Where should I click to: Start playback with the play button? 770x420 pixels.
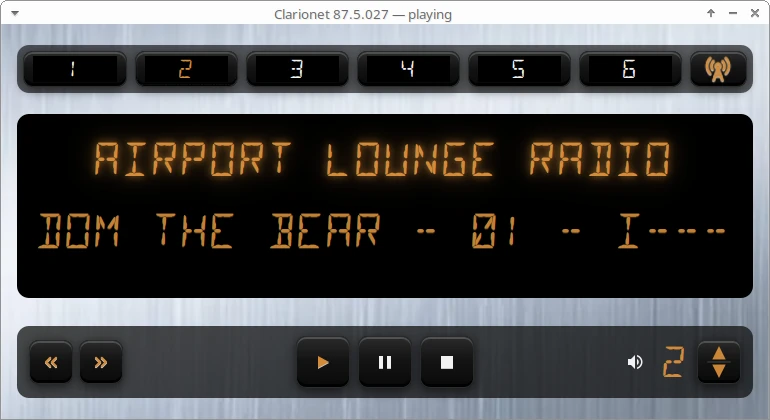point(323,363)
